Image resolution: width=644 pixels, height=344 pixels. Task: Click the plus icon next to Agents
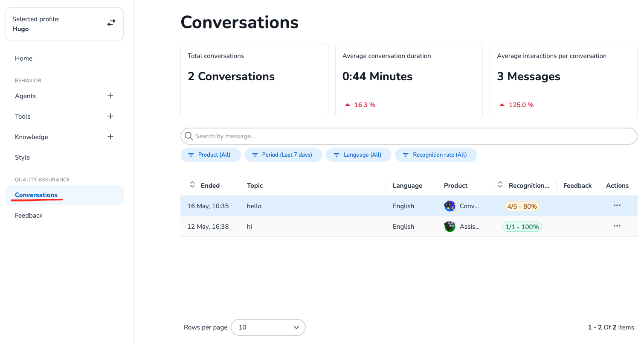click(x=110, y=96)
